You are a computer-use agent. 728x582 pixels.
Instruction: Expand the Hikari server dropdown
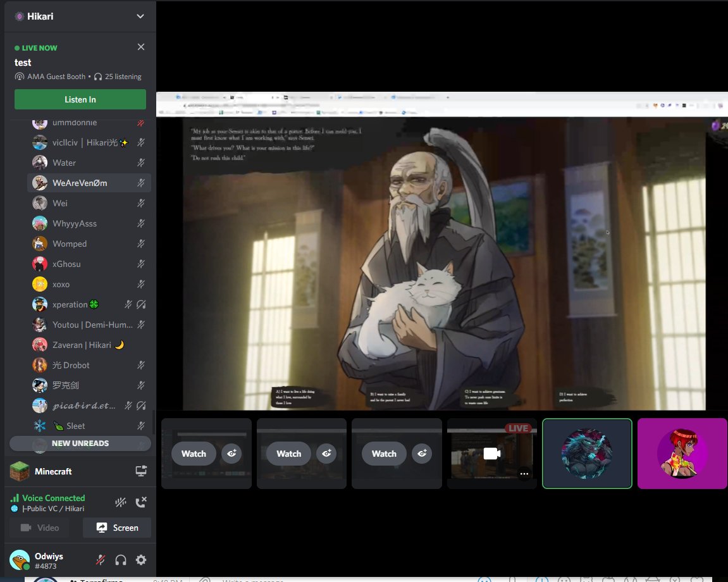(x=140, y=16)
